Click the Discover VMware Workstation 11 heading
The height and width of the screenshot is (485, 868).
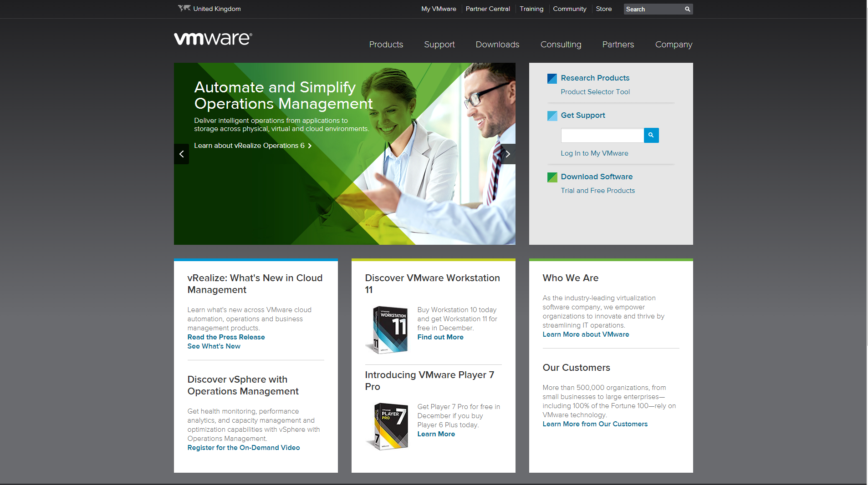433,284
